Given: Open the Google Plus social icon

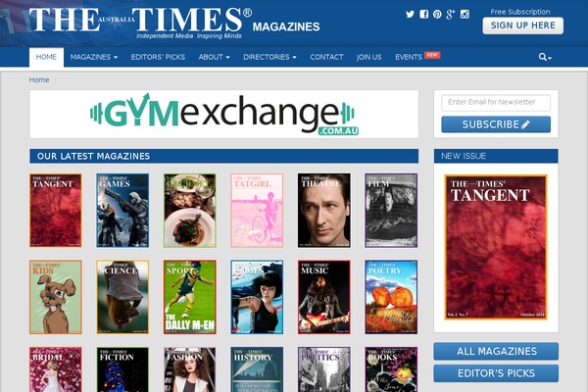Looking at the screenshot, I should click(x=451, y=15).
